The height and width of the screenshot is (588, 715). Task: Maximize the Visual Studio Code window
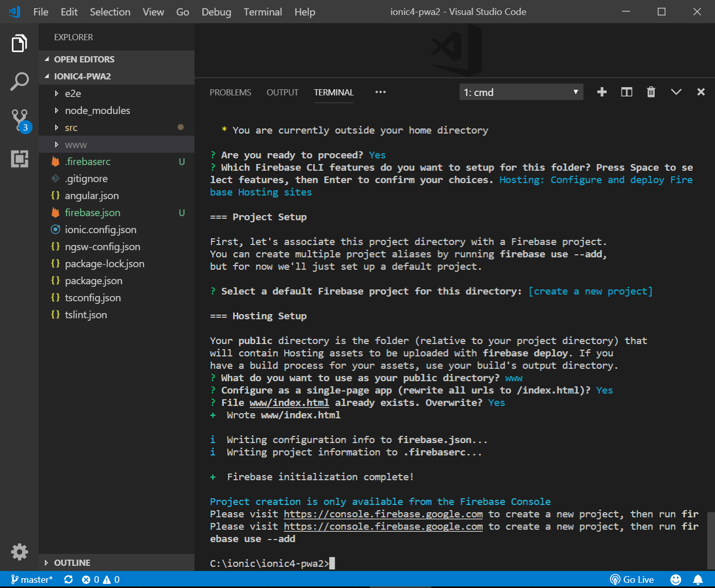coord(662,11)
